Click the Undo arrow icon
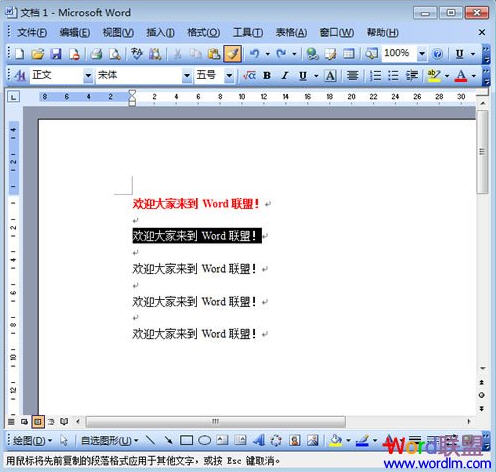The image size is (496, 472). (255, 54)
